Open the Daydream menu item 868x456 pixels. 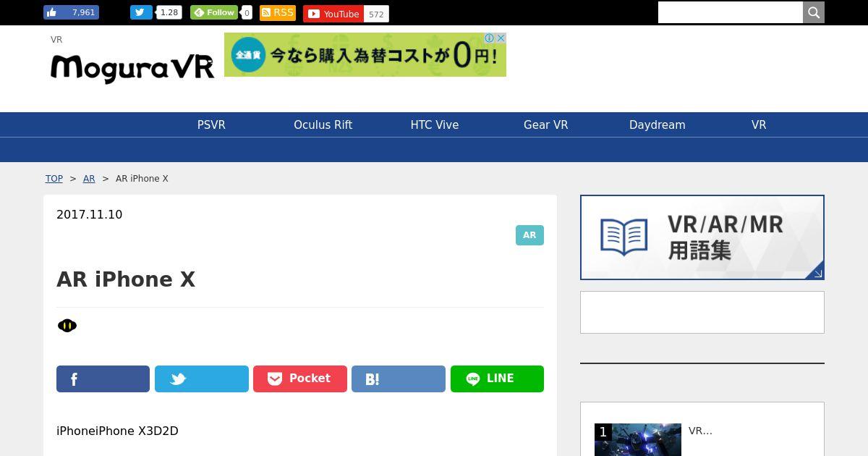click(658, 124)
